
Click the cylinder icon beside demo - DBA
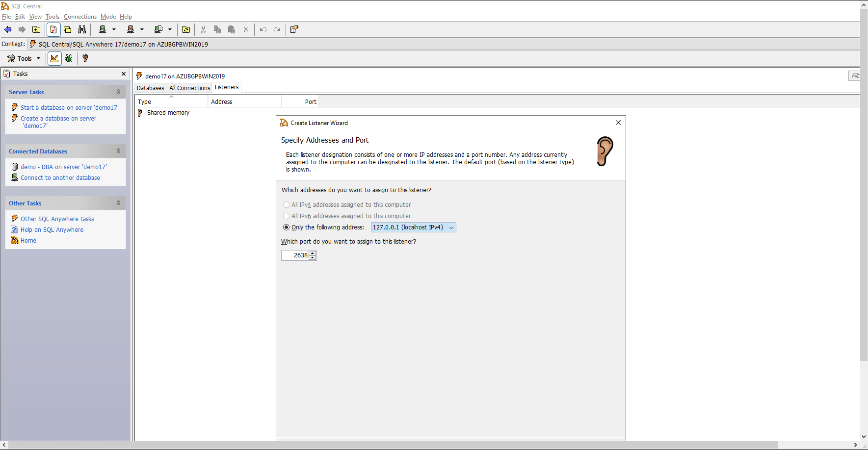pos(15,167)
